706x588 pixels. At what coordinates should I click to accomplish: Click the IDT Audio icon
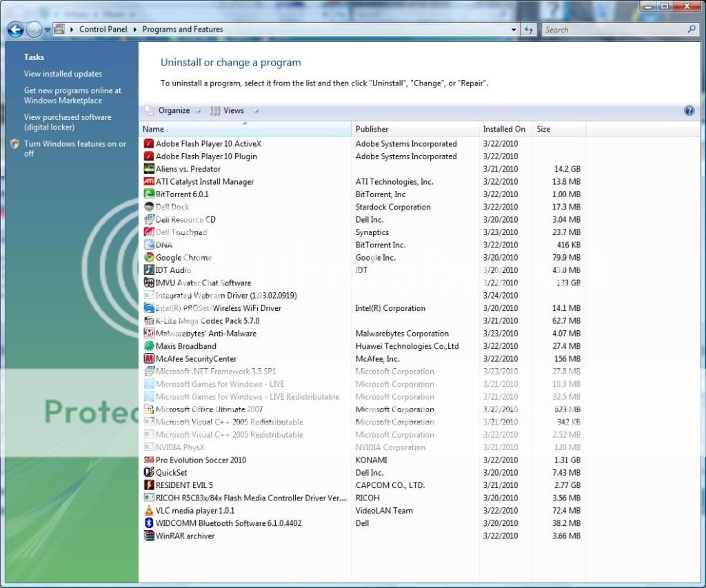149,270
